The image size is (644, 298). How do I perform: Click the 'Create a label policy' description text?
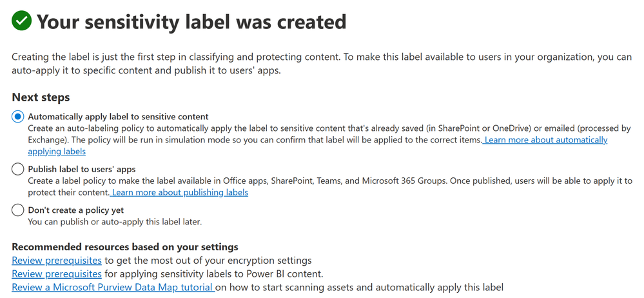[x=330, y=186]
